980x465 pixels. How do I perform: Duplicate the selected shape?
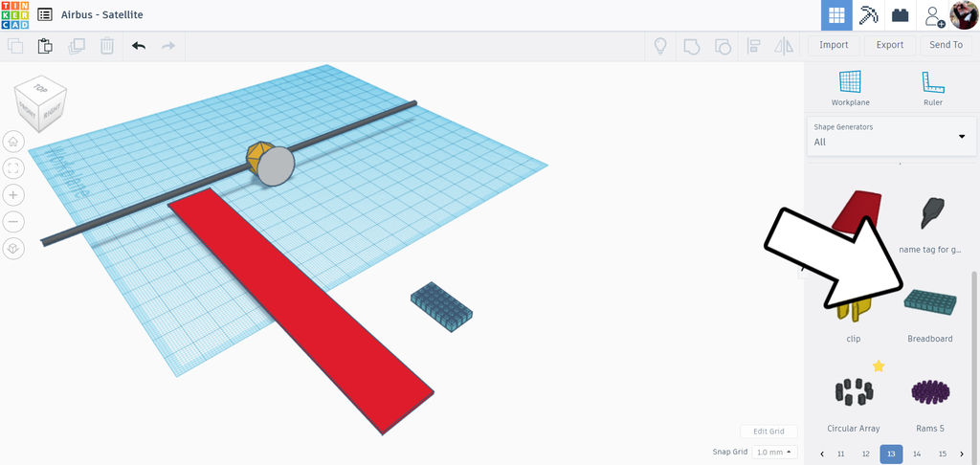[x=77, y=46]
